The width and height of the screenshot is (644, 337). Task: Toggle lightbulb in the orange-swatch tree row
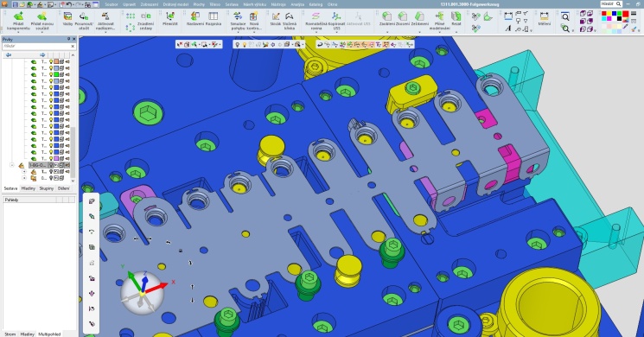point(51,62)
